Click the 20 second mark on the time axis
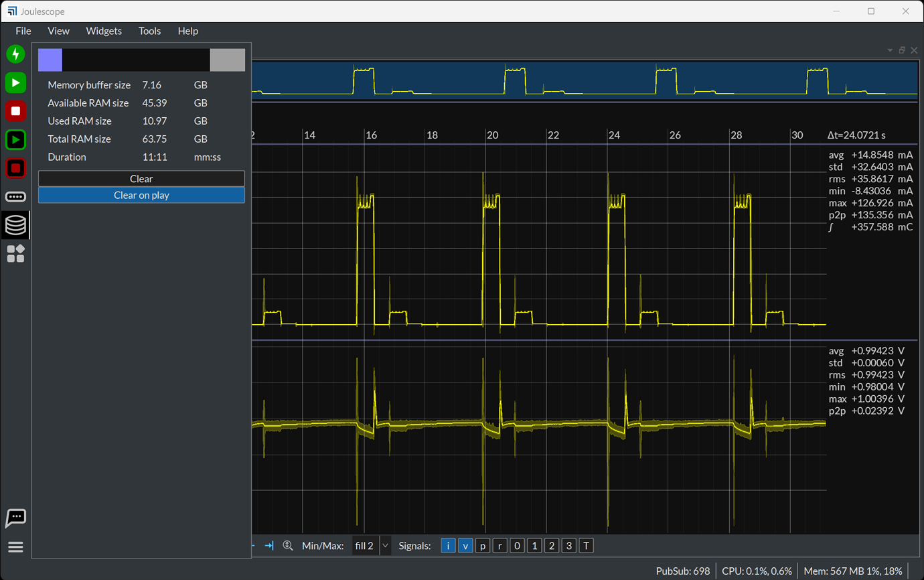The width and height of the screenshot is (924, 580). click(x=492, y=135)
